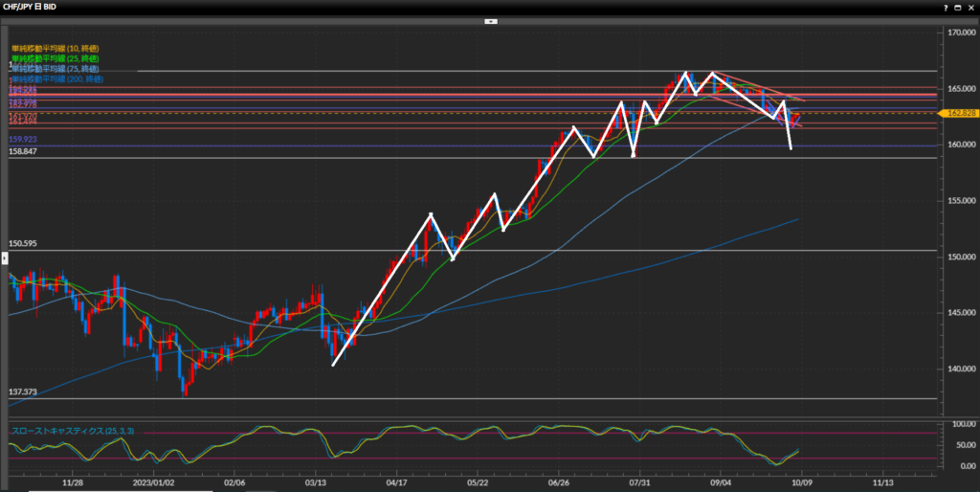Click the 159.923 blue line label
The height and width of the screenshot is (492, 980).
[x=23, y=140]
